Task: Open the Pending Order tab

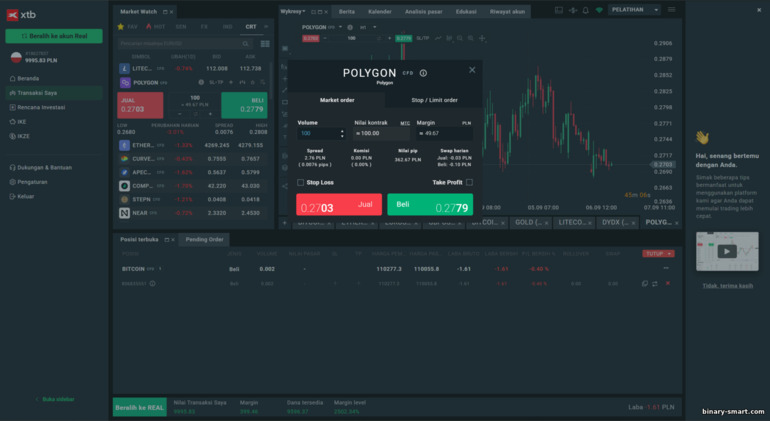Action: 204,240
